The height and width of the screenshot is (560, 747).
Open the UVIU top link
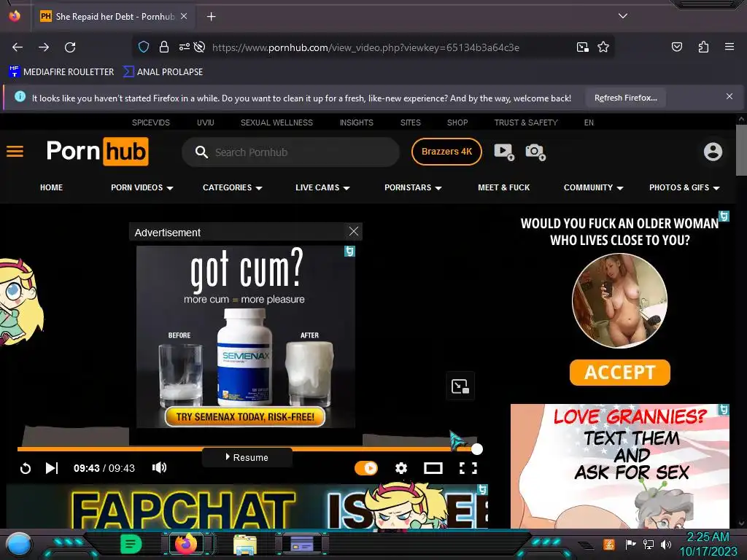coord(205,122)
